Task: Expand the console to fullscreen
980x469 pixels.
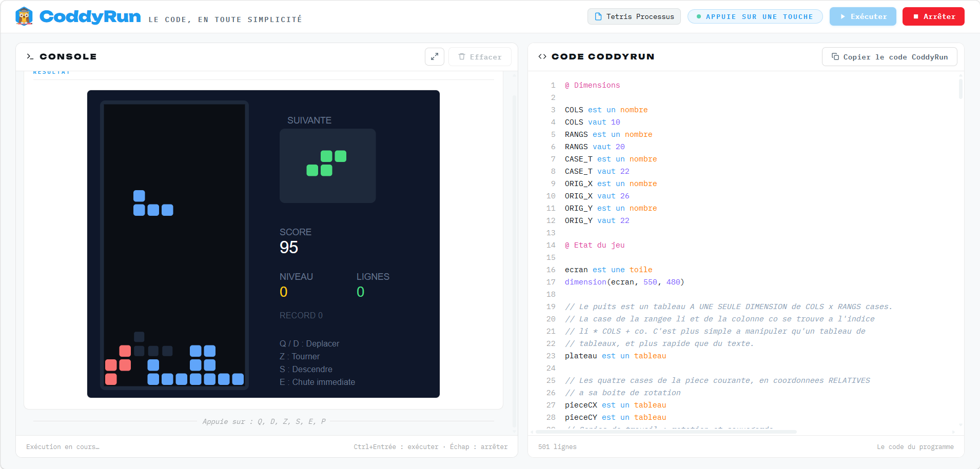Action: click(x=435, y=56)
